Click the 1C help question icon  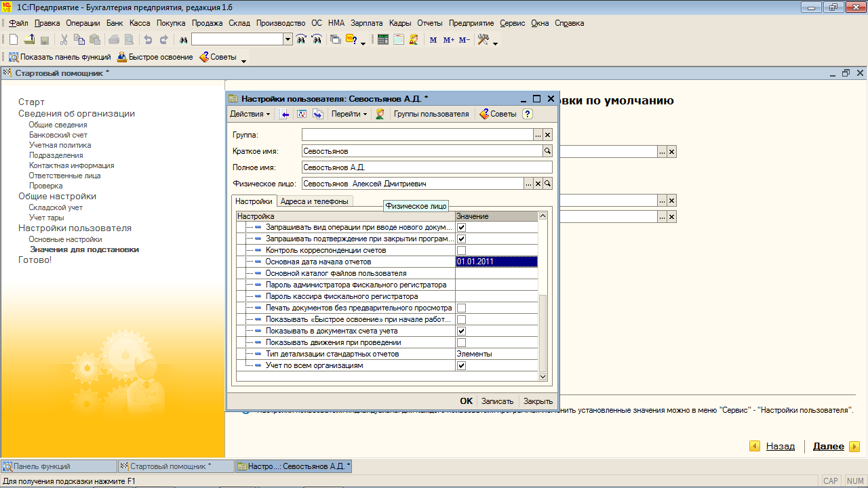click(x=351, y=40)
